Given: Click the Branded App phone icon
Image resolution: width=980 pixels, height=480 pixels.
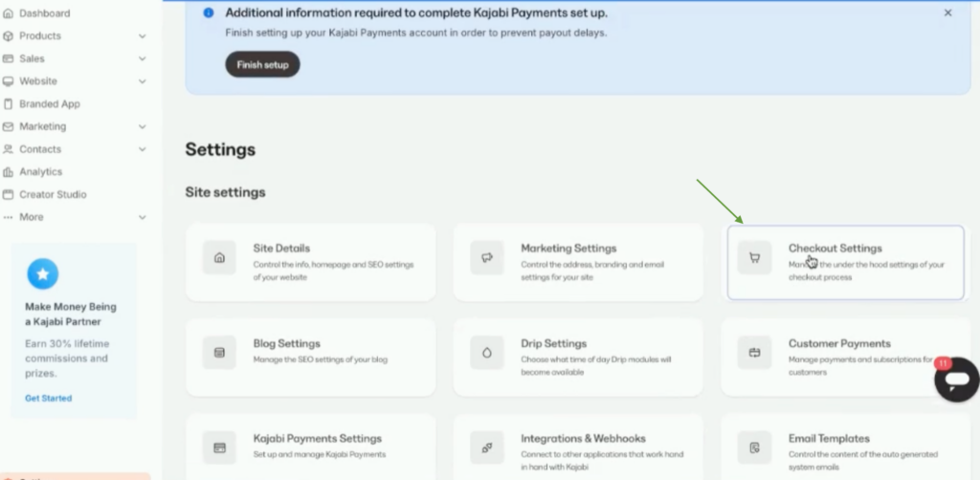Looking at the screenshot, I should (x=8, y=103).
